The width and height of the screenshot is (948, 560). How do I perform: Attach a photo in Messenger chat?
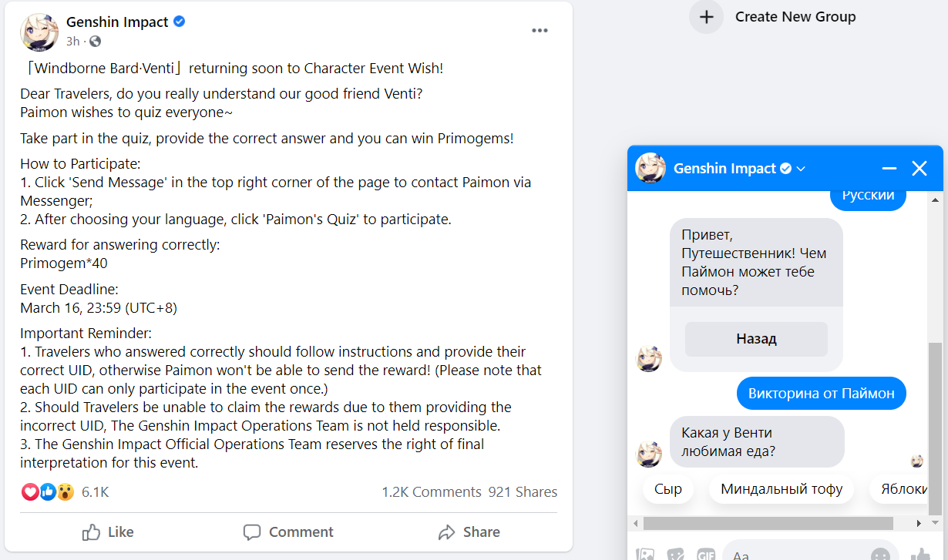click(x=645, y=554)
